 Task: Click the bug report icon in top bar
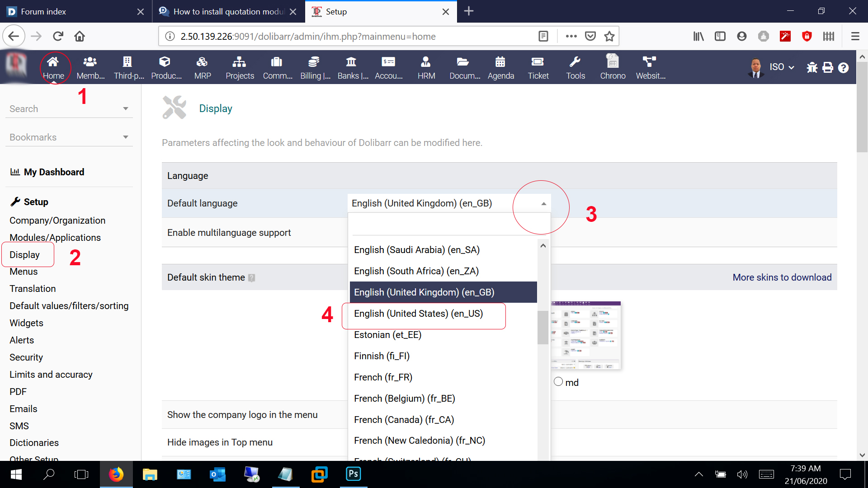pyautogui.click(x=812, y=67)
